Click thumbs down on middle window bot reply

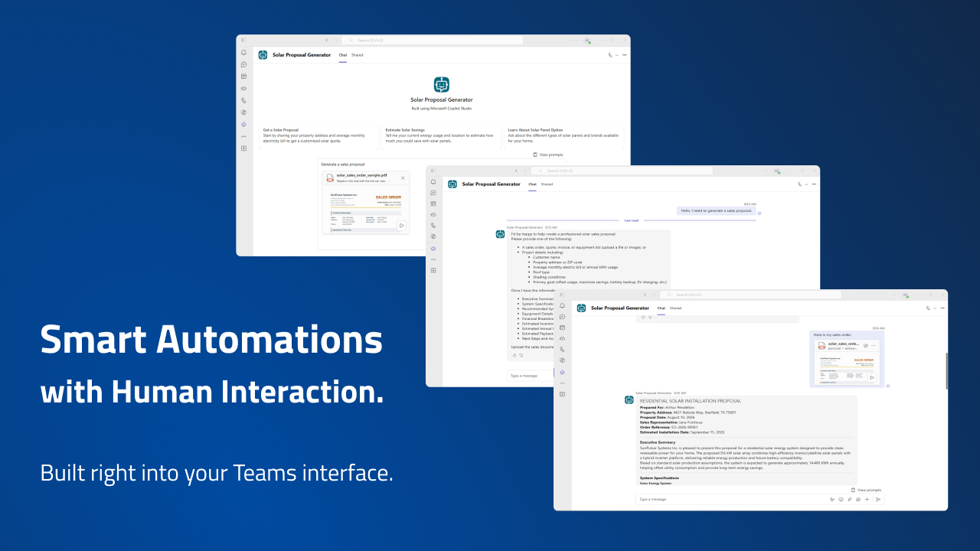pyautogui.click(x=521, y=355)
